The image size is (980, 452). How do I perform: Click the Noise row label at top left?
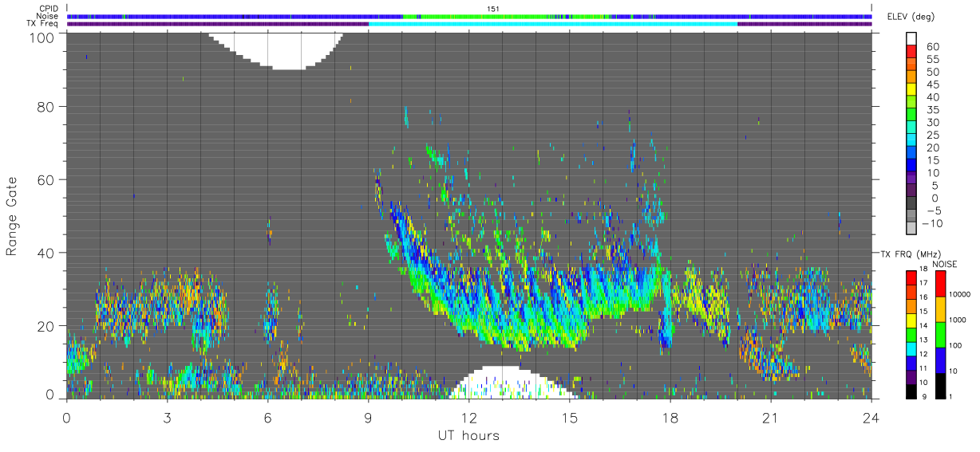click(49, 16)
